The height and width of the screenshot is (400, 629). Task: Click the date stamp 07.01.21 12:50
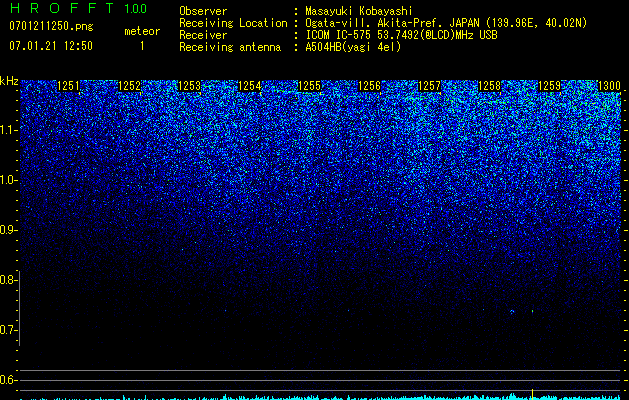(51, 46)
